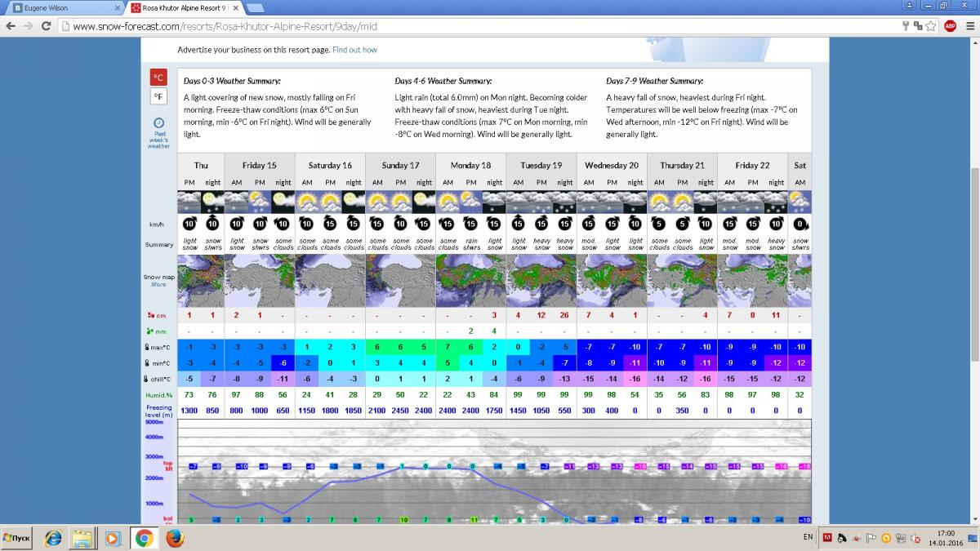Click the 2450 freezing level value
The image size is (980, 551).
coord(400,410)
